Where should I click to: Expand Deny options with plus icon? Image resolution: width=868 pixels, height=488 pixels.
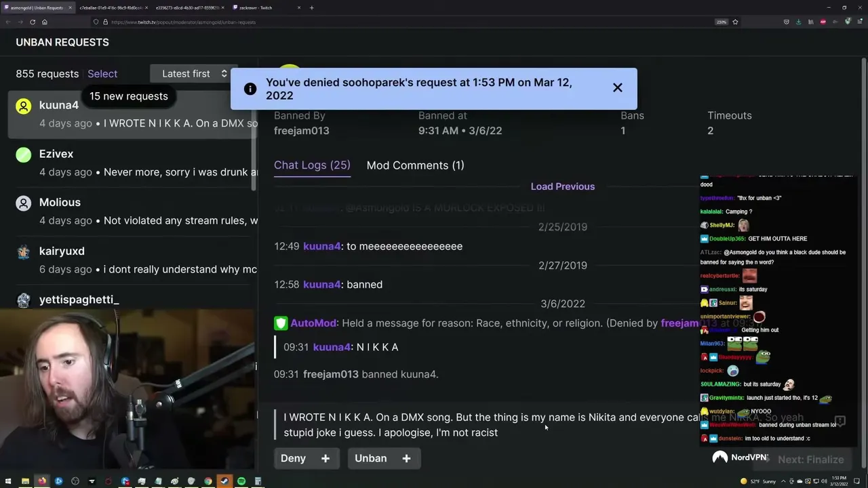325,458
